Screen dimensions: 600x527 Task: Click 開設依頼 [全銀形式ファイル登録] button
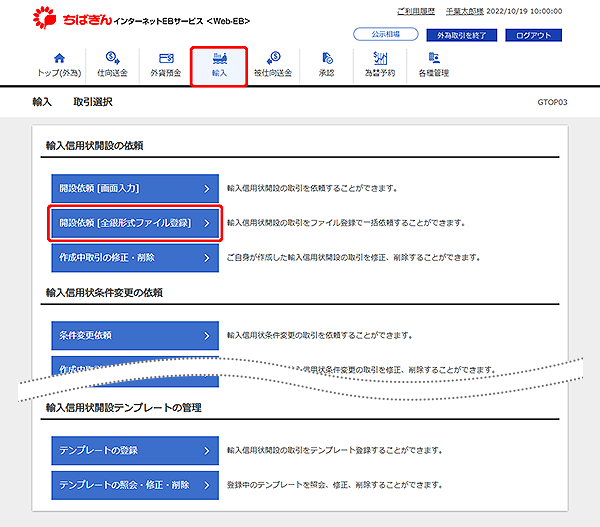135,223
